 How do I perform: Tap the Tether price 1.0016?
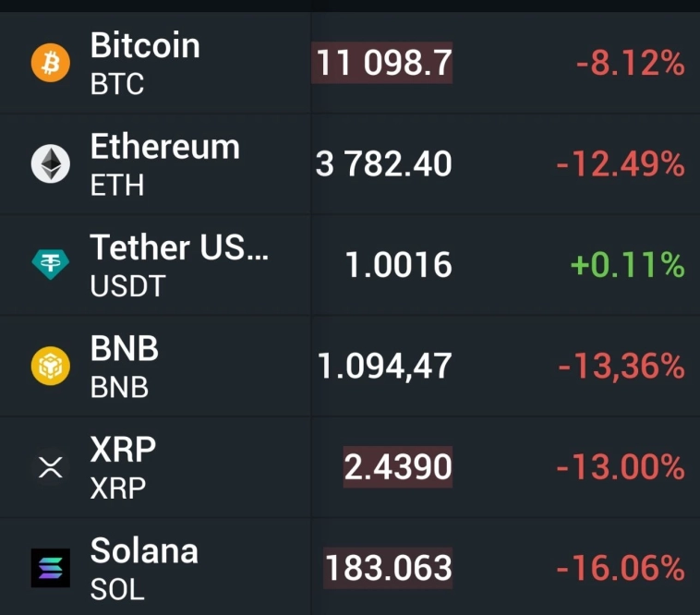click(x=398, y=266)
